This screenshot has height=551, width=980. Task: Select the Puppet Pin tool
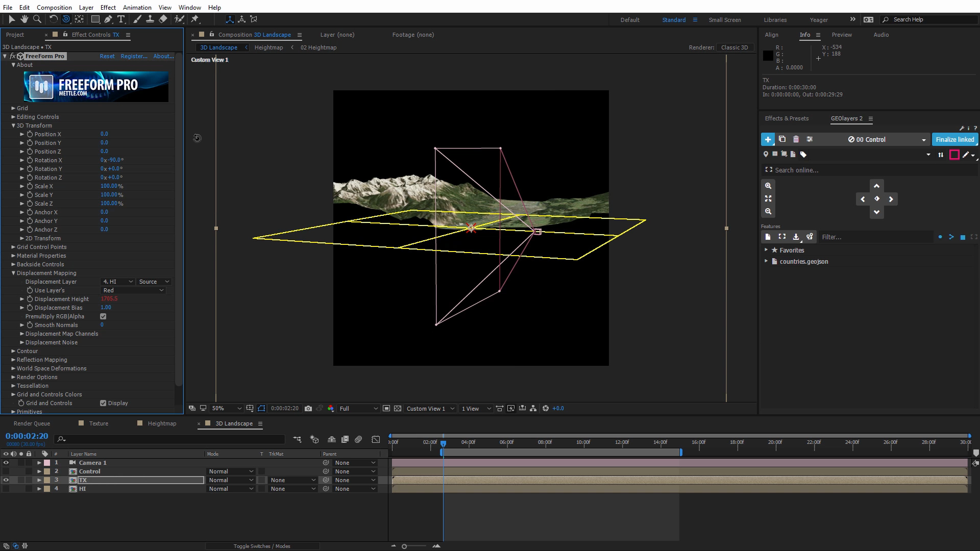click(x=194, y=19)
